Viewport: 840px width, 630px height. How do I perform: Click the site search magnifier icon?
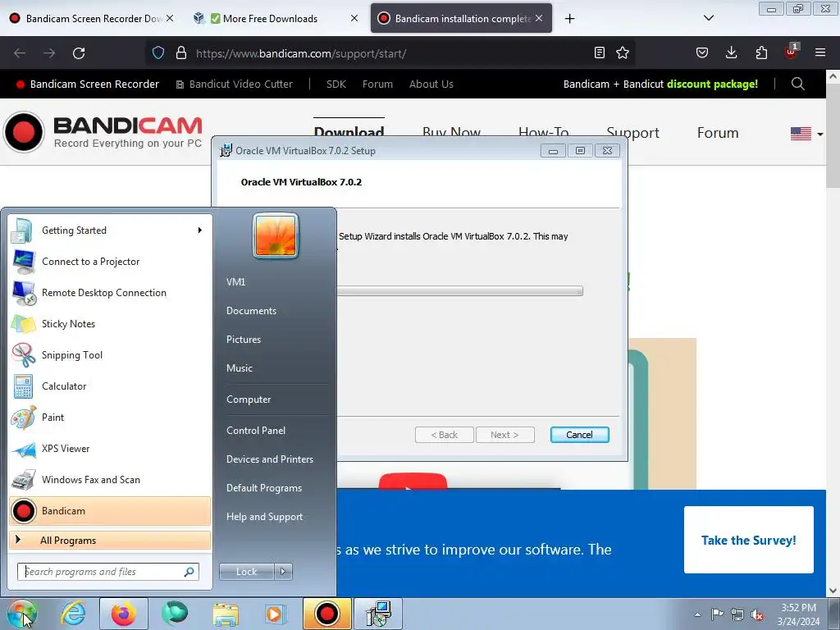click(x=797, y=84)
